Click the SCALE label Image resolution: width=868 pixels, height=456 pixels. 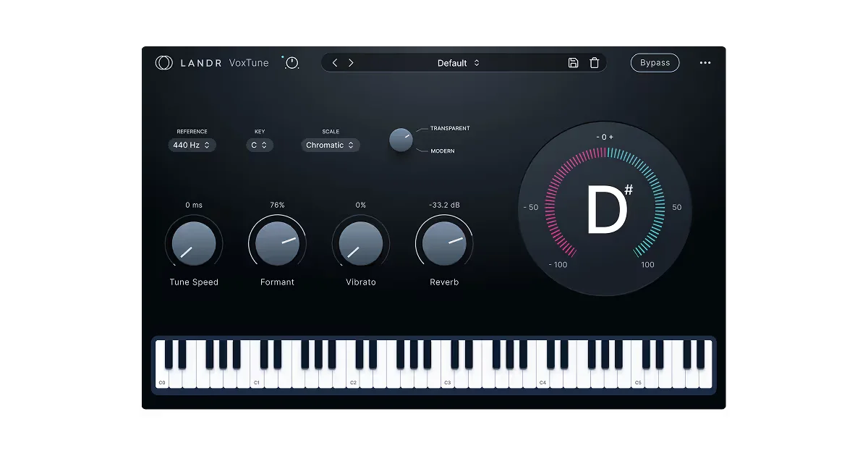pos(331,132)
